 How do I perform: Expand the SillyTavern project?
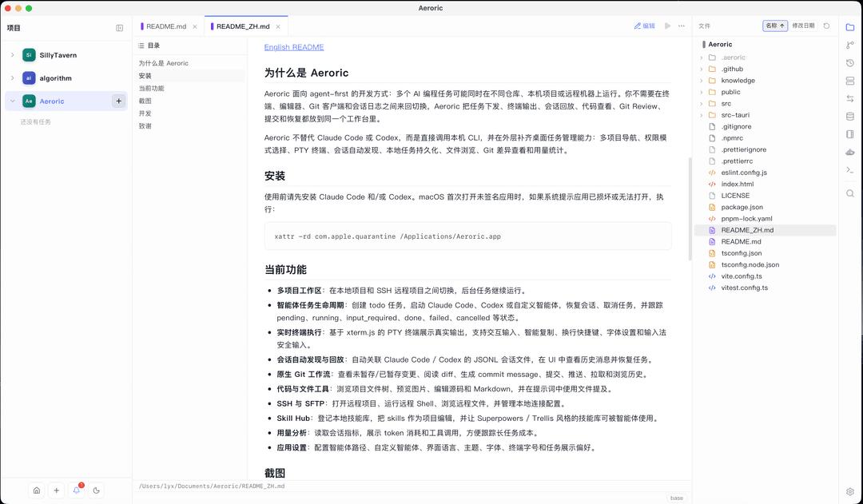pyautogui.click(x=13, y=55)
